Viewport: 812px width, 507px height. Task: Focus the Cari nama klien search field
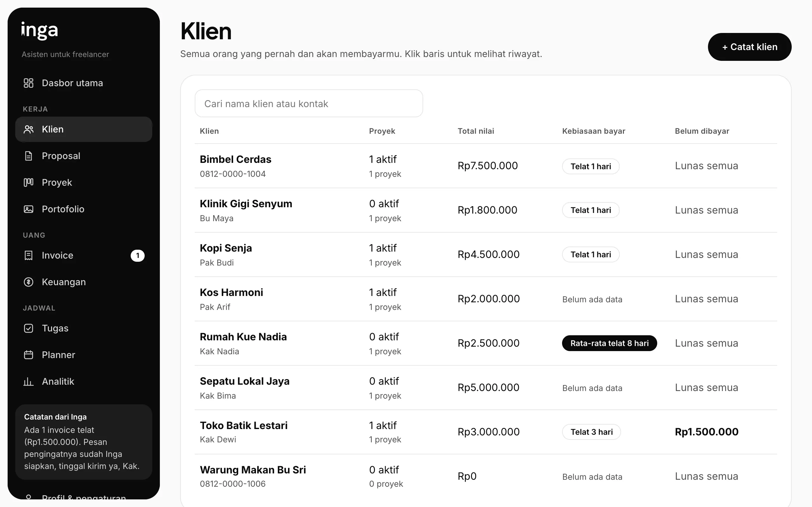[x=309, y=103]
